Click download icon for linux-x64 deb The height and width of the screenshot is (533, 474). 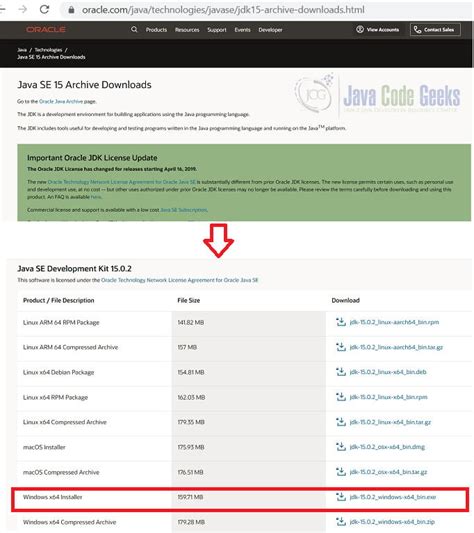coord(341,372)
